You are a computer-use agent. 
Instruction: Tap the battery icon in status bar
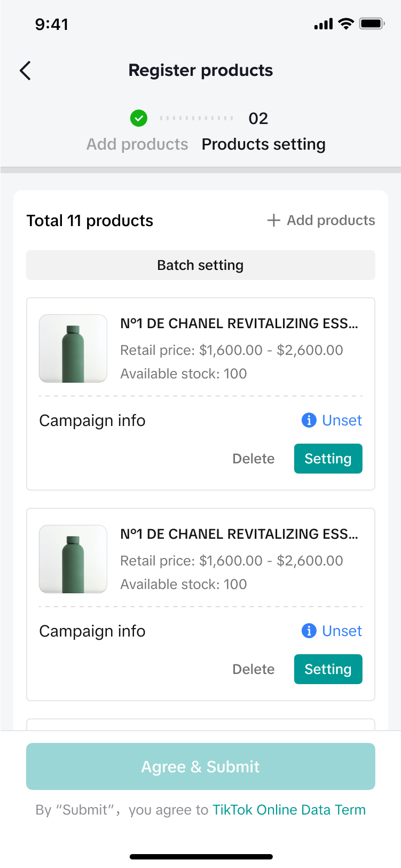click(x=372, y=24)
